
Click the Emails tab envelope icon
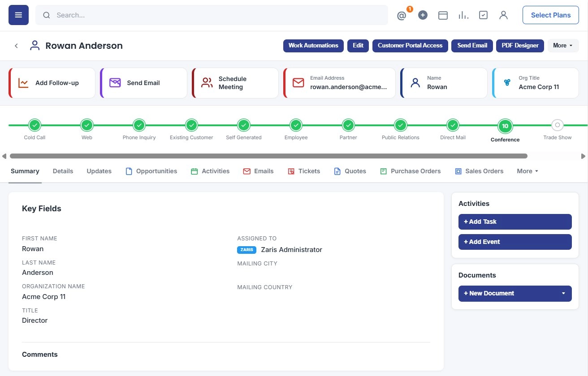tap(246, 171)
